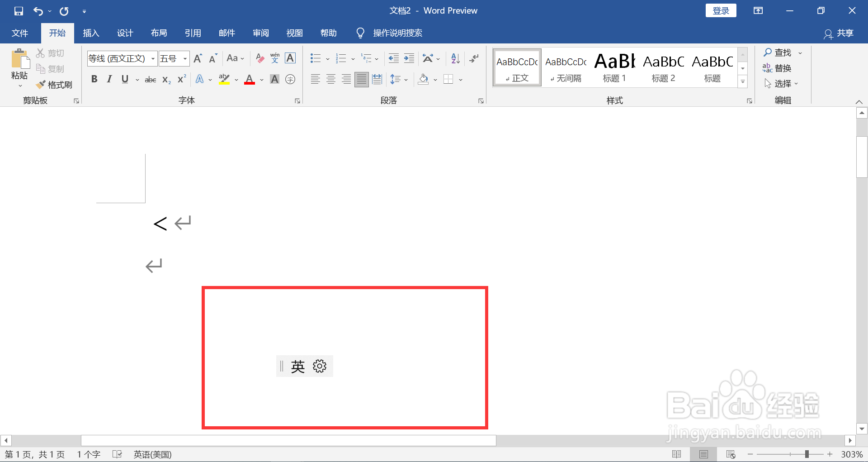Expand the borders dropdown
The image size is (868, 462).
click(x=461, y=80)
